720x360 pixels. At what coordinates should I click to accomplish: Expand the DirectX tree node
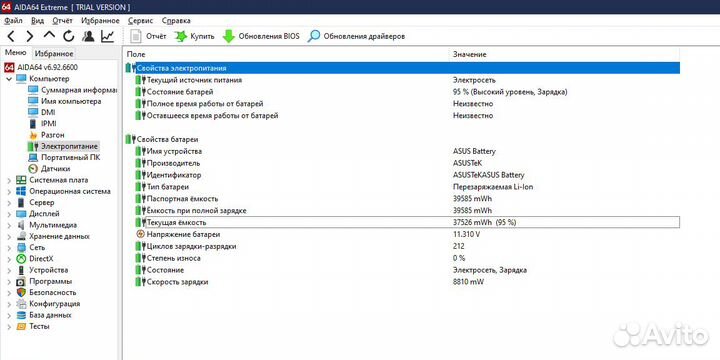(x=9, y=259)
